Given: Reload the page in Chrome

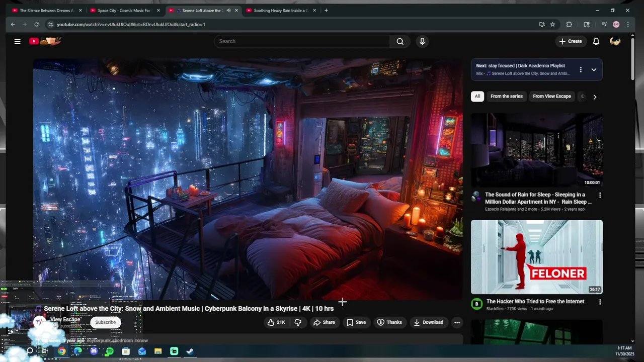Looking at the screenshot, I should [36, 24].
